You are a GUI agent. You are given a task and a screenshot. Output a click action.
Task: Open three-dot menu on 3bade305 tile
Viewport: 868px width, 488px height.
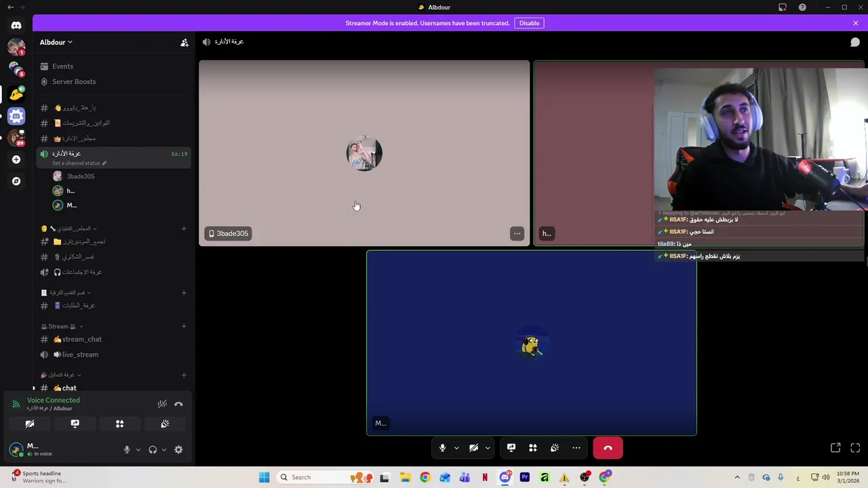point(517,233)
